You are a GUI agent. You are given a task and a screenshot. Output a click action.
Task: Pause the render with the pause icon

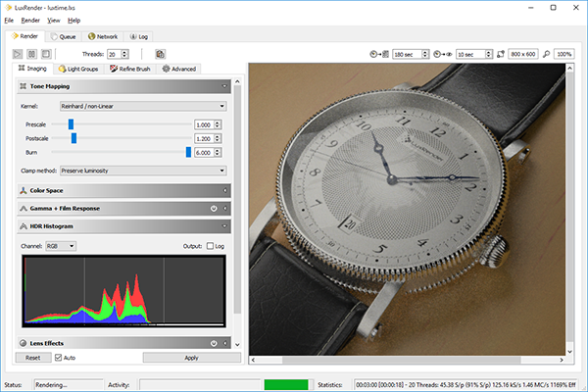(x=32, y=54)
